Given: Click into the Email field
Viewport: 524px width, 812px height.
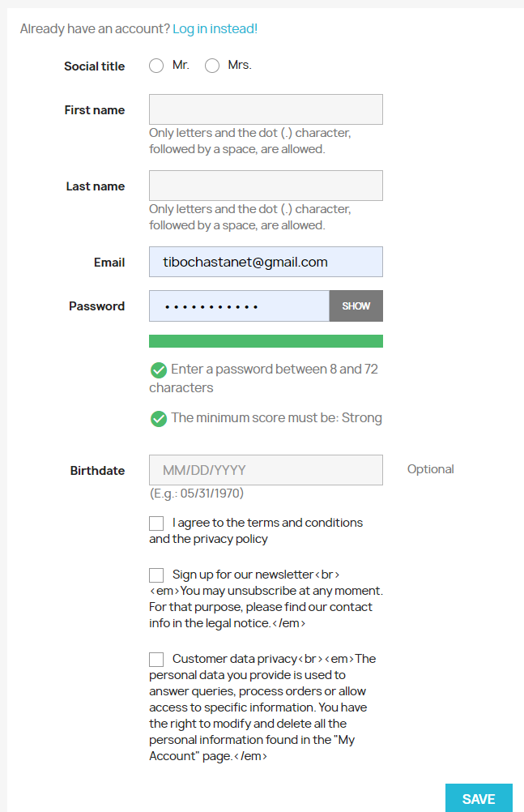Looking at the screenshot, I should (x=266, y=262).
